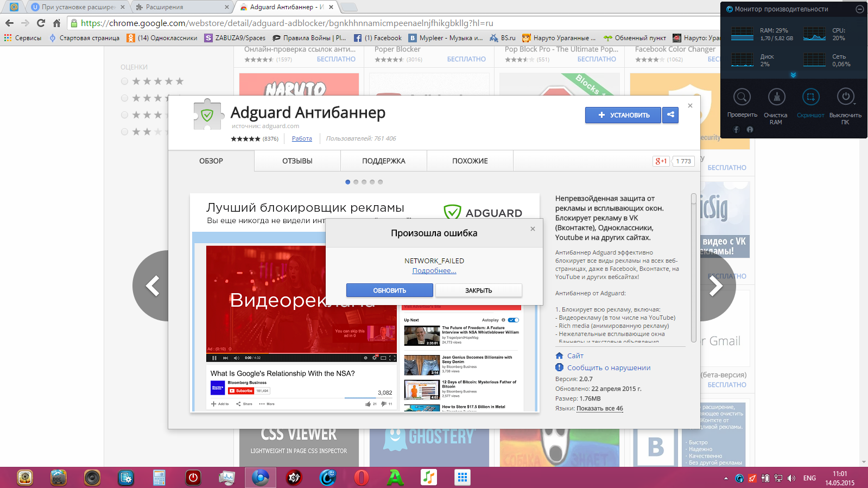This screenshot has width=868, height=488.
Task: Open the ПОДДЕРЖКА tab
Action: [x=384, y=161]
